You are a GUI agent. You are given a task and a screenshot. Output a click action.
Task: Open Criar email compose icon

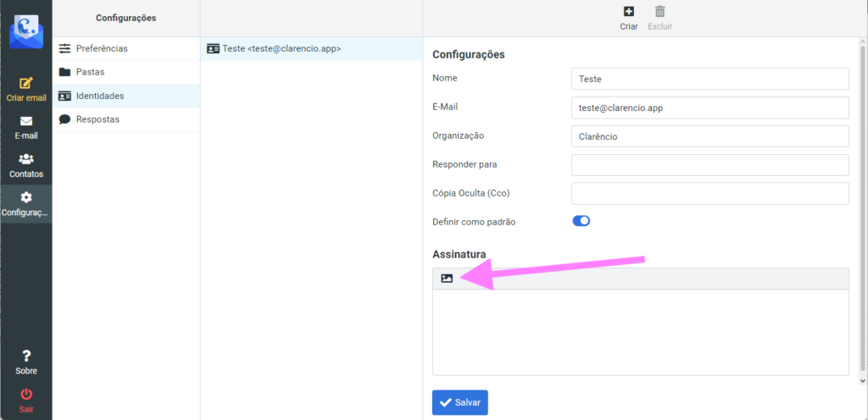click(26, 83)
